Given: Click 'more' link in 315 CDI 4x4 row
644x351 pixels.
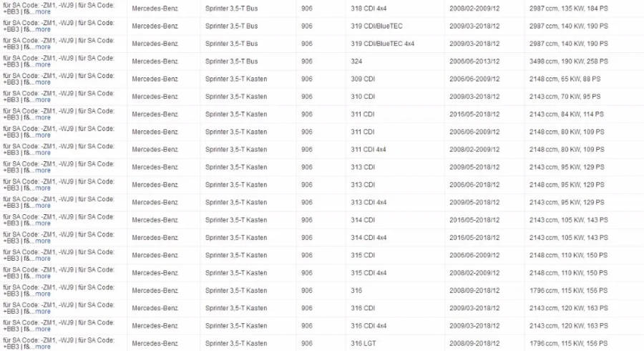Looking at the screenshot, I should pyautogui.click(x=42, y=277).
